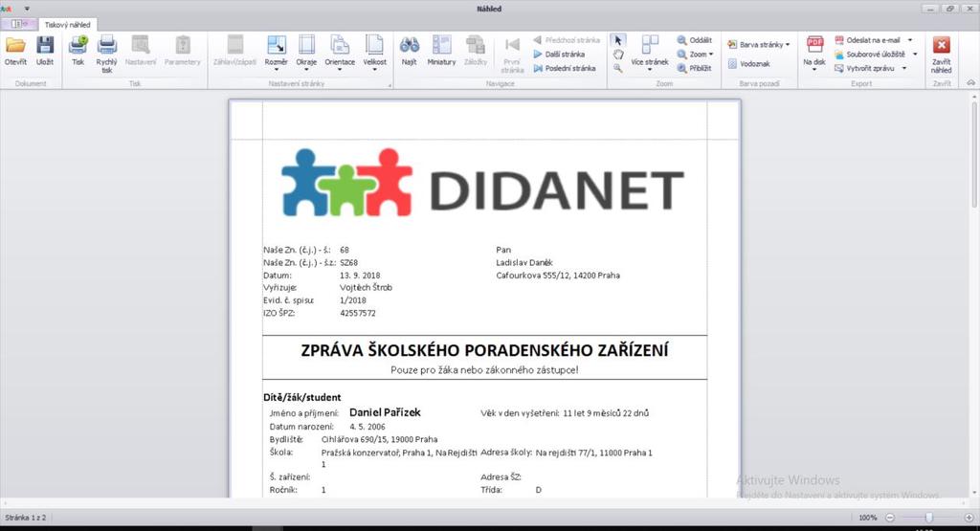Go to Další stránka (next page)
The width and height of the screenshot is (980, 531).
[559, 55]
